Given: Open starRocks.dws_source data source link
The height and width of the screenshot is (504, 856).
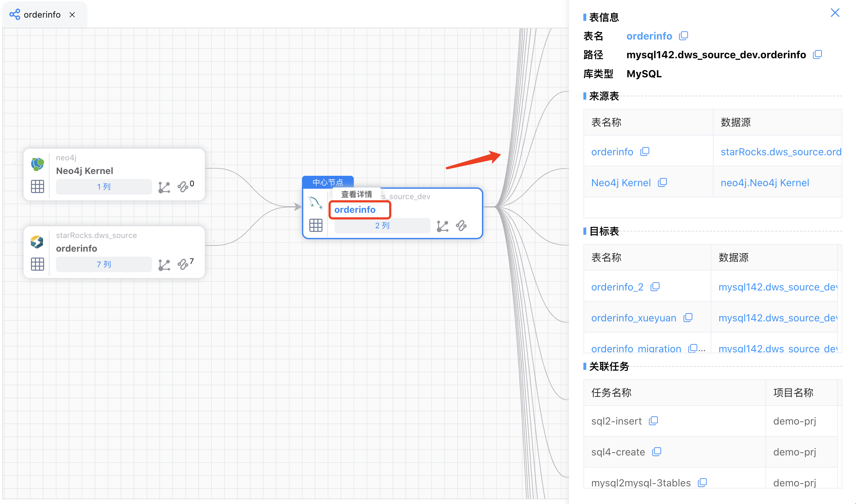Looking at the screenshot, I should click(780, 152).
